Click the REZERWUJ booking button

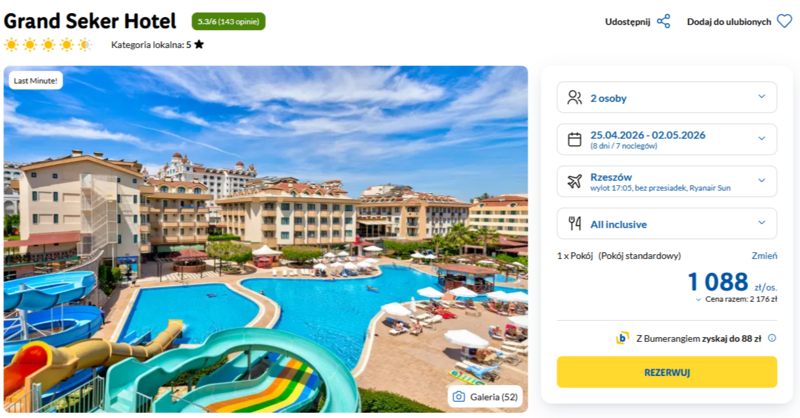tap(666, 372)
